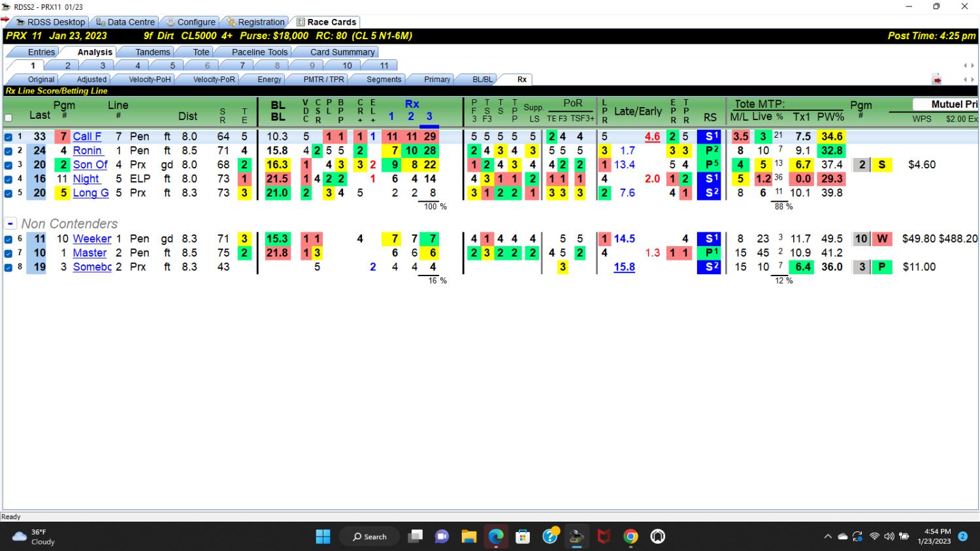Click the Windows Start button
980x551 pixels.
[323, 537]
